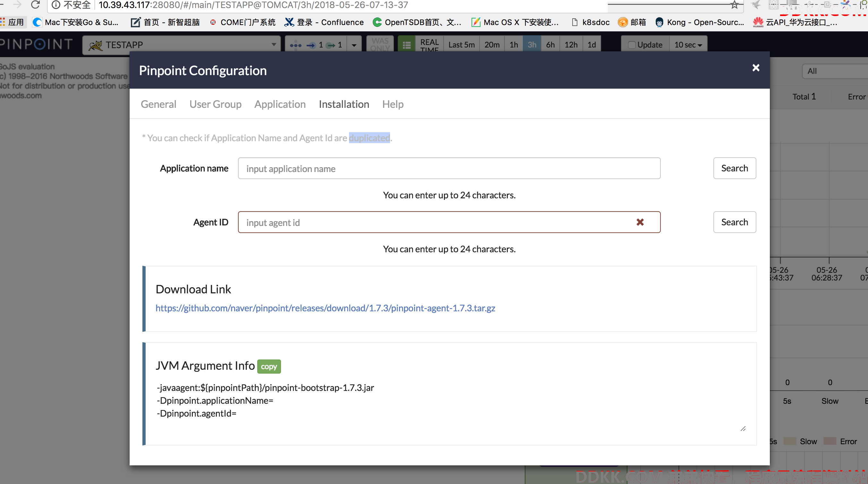This screenshot has width=868, height=484.
Task: Open the Help tab
Action: click(393, 104)
